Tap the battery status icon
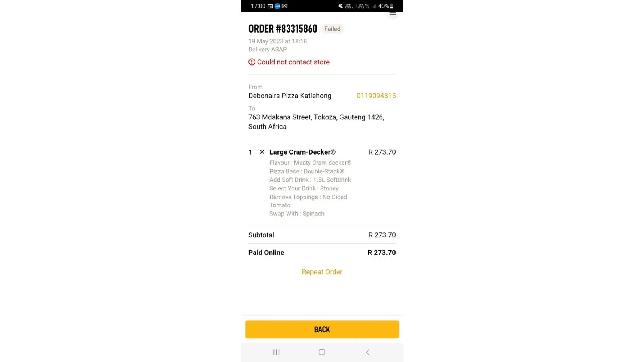 point(392,6)
